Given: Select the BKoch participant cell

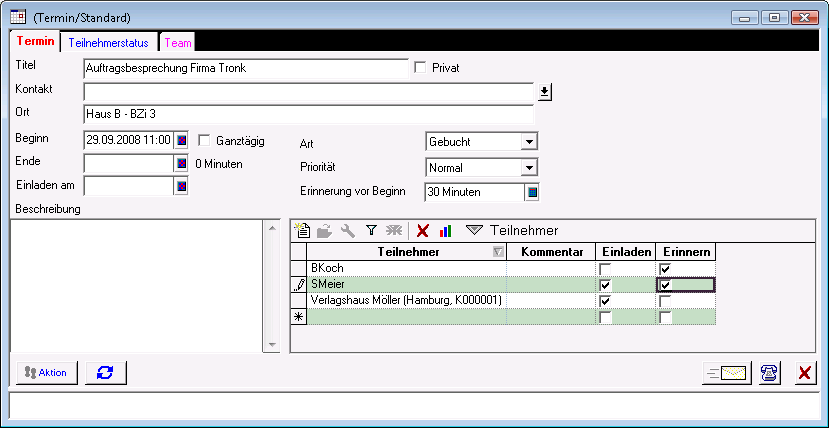Looking at the screenshot, I should pyautogui.click(x=407, y=268).
